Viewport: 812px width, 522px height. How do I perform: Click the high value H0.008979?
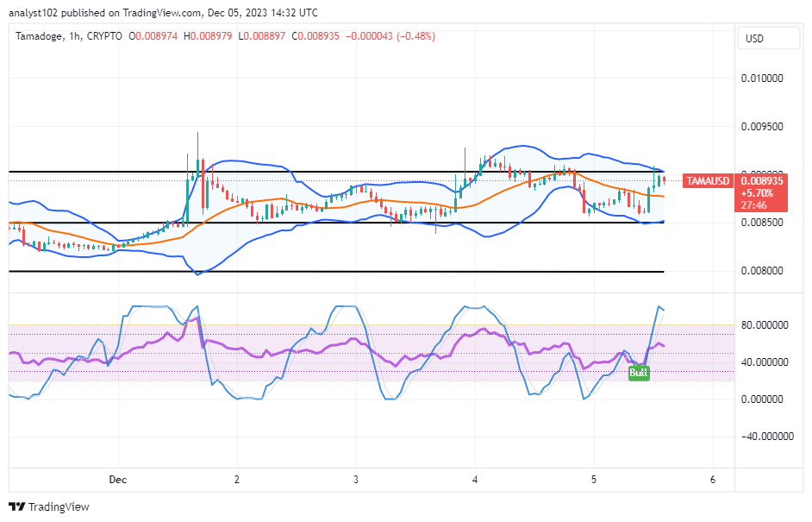click(x=208, y=36)
